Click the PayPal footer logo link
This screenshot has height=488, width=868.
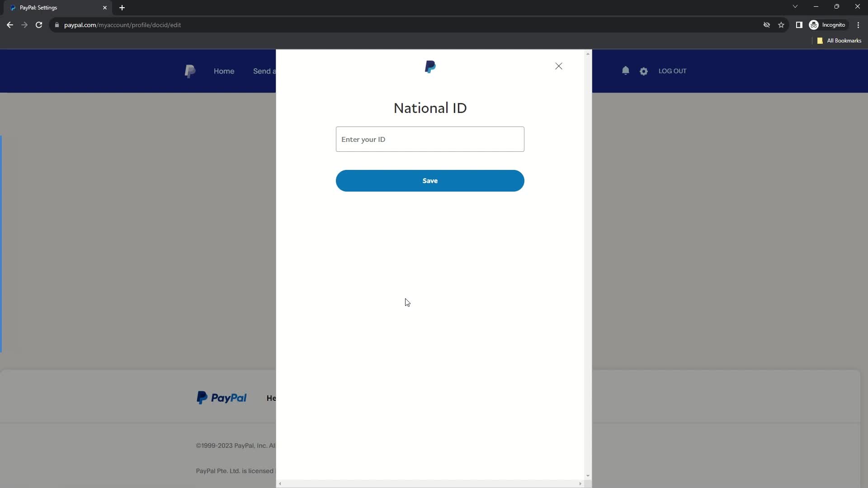coord(221,398)
